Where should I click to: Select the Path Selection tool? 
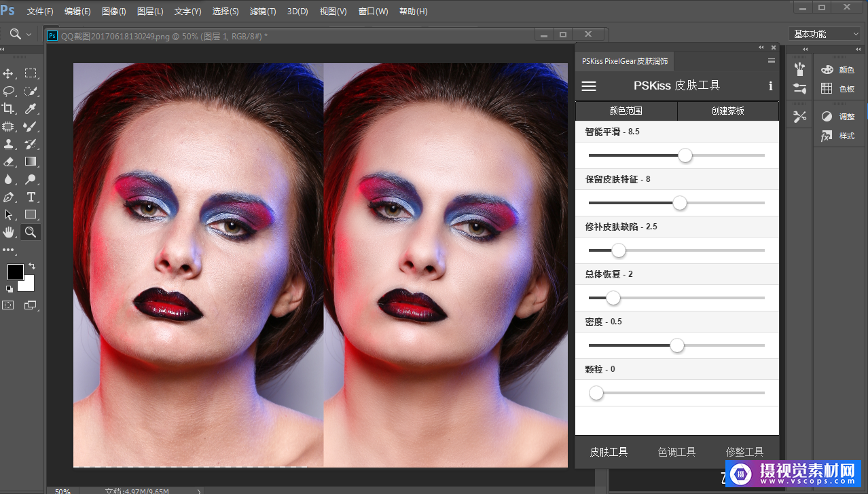tap(9, 214)
